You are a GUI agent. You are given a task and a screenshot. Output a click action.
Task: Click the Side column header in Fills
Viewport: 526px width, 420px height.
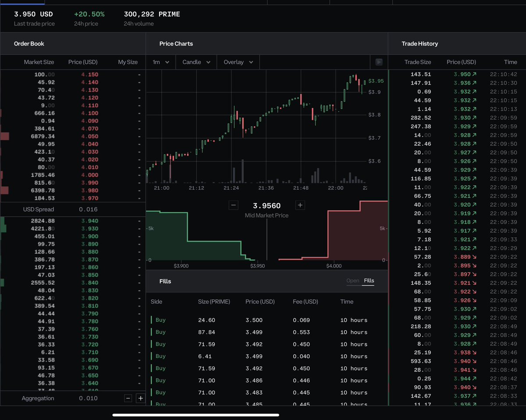coord(156,302)
